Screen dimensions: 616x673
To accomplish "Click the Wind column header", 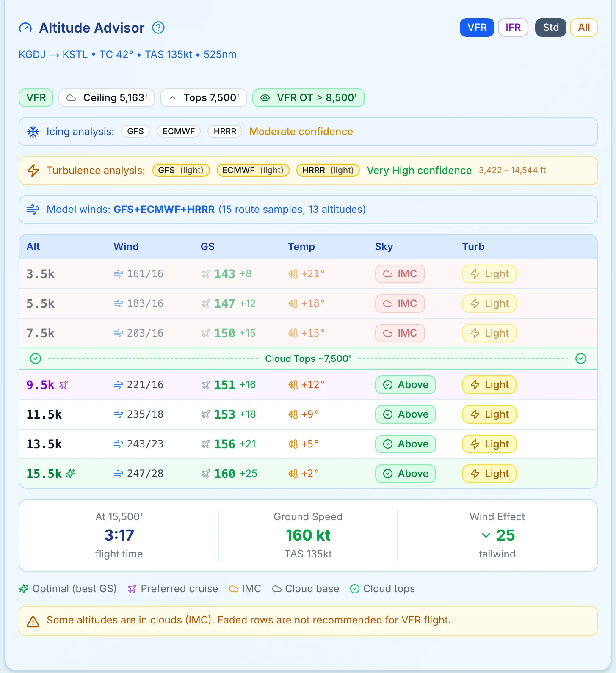I will coord(126,247).
